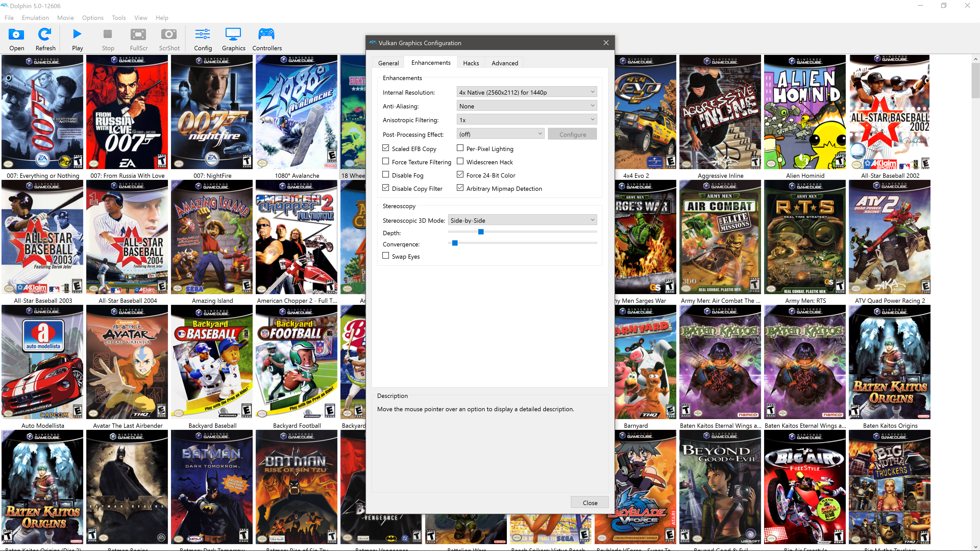Select the Enhancements tab
Image resolution: width=980 pixels, height=551 pixels.
(431, 62)
